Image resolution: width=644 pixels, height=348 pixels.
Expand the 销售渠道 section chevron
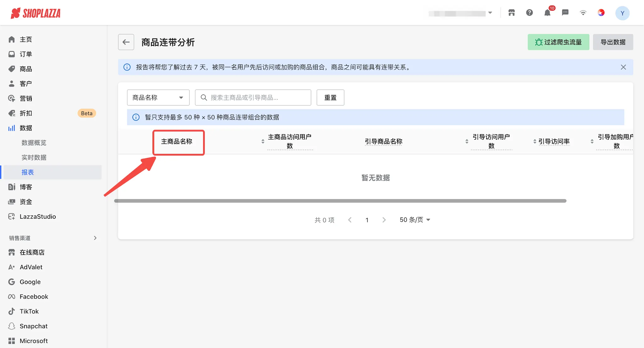pyautogui.click(x=95, y=238)
